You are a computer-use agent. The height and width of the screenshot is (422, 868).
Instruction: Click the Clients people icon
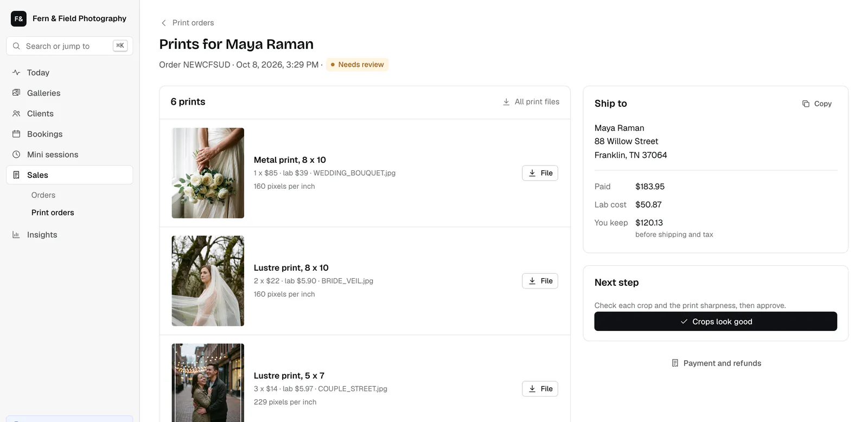click(x=16, y=114)
